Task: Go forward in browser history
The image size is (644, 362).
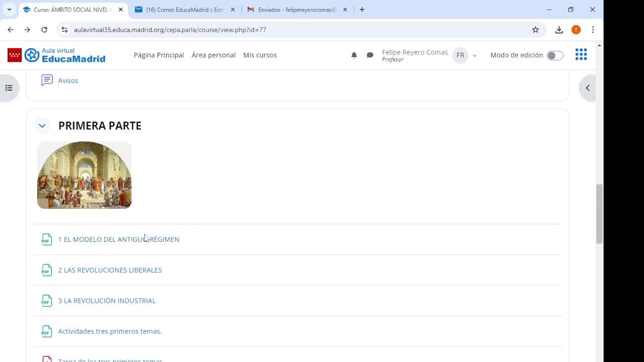Action: pyautogui.click(x=27, y=30)
